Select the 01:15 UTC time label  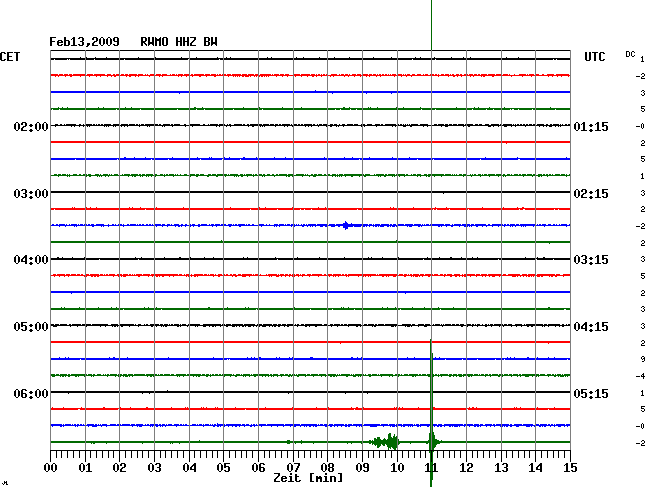(591, 126)
